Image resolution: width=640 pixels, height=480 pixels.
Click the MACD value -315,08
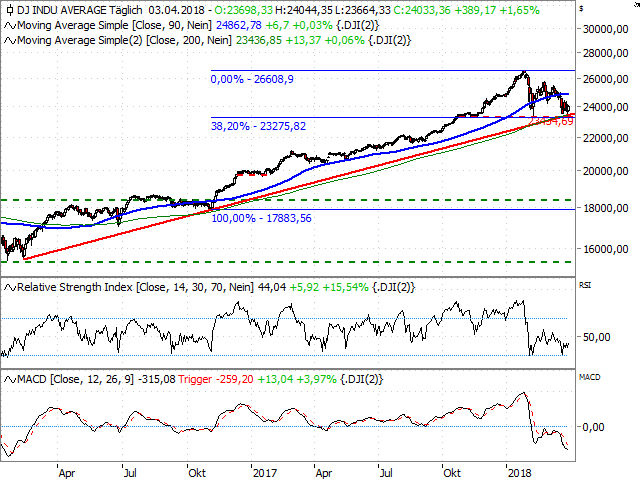pyautogui.click(x=157, y=380)
